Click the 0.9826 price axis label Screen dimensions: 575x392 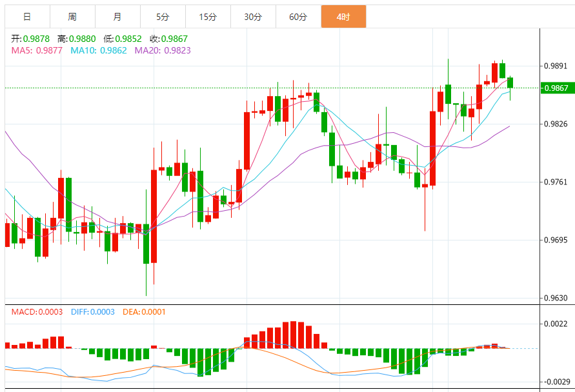[x=556, y=124]
